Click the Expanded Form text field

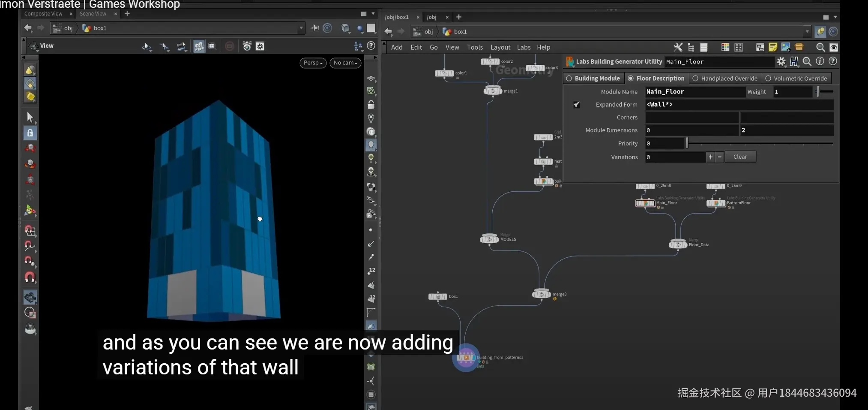(739, 105)
